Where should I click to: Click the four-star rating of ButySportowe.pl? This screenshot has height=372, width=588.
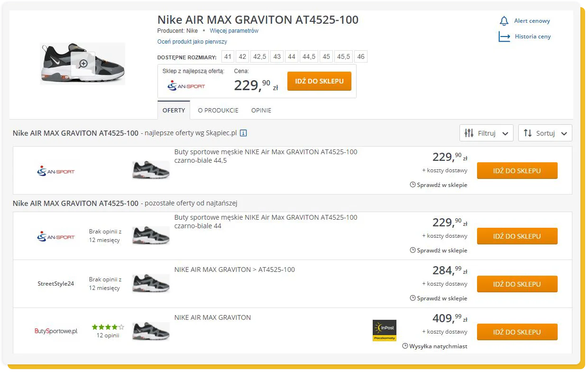(108, 327)
